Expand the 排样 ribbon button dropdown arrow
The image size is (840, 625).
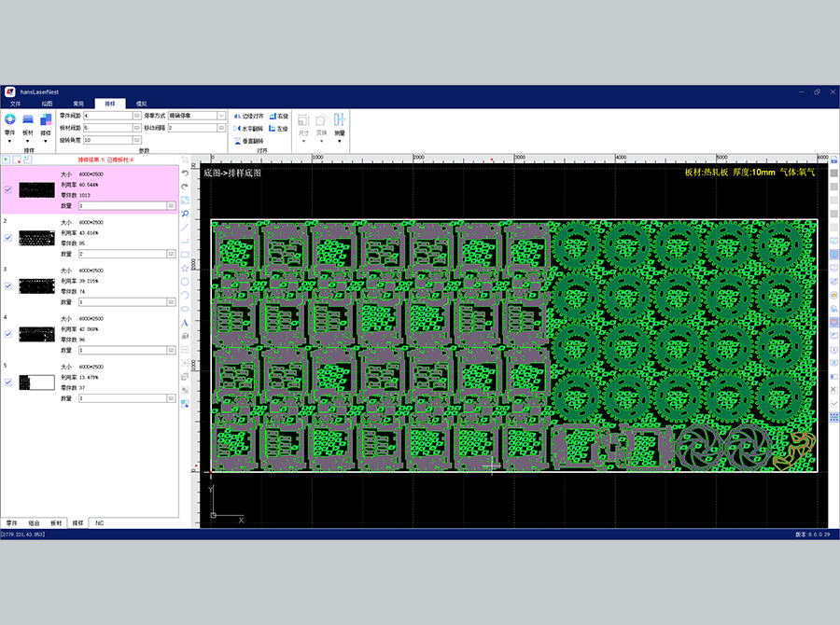click(x=46, y=142)
